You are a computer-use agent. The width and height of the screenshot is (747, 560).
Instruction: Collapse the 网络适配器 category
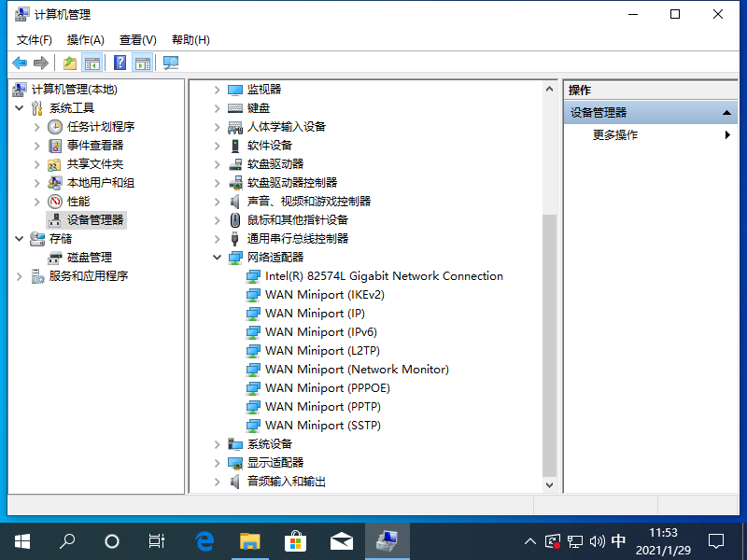point(217,258)
